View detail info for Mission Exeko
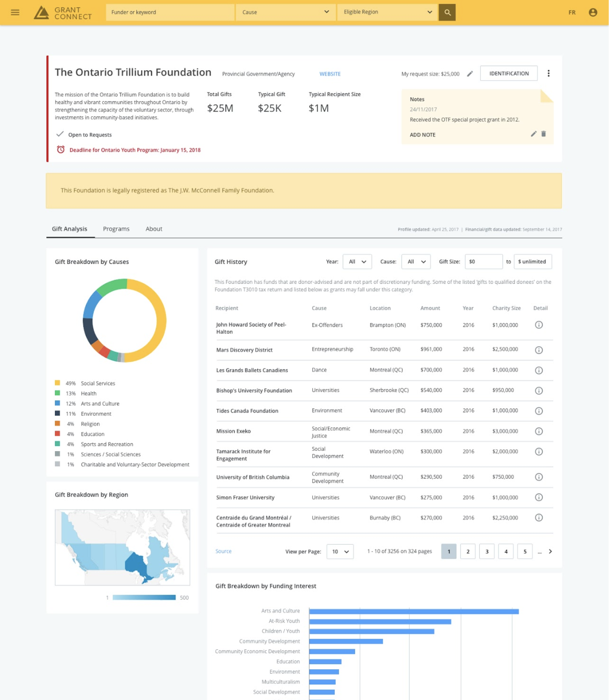Image resolution: width=609 pixels, height=700 pixels. coord(539,431)
